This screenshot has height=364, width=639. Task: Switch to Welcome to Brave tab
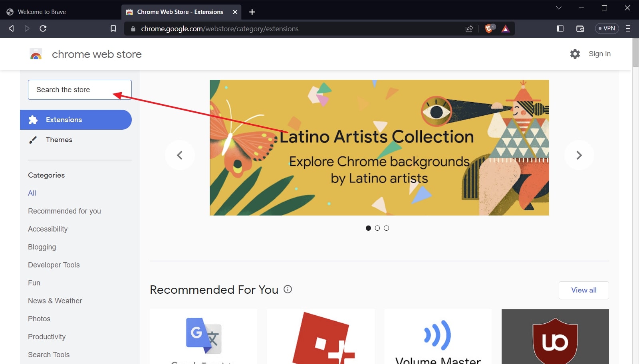pos(60,12)
